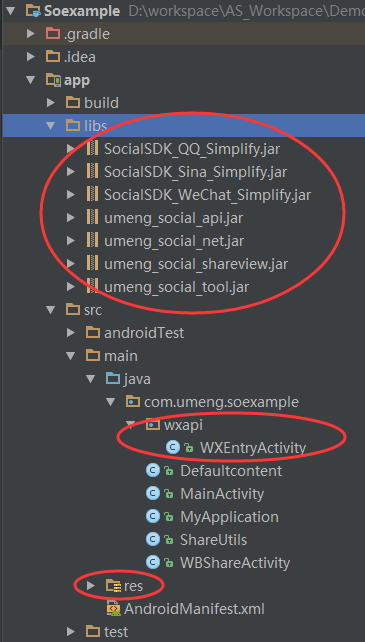Screen dimensions: 365x642
Task: Expand umeng_social_api.jar contents
Action: (x=71, y=218)
